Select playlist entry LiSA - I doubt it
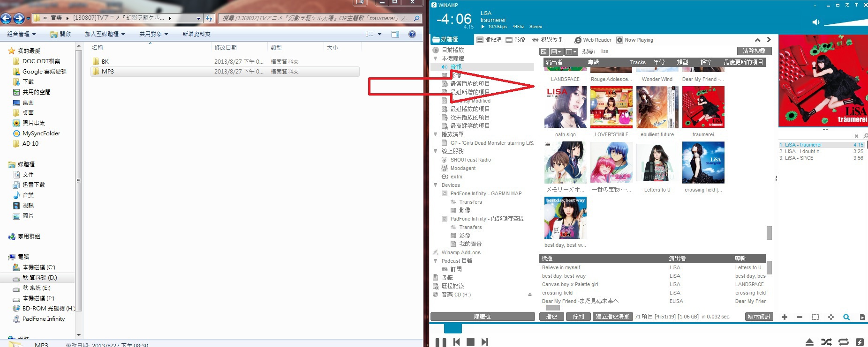The image size is (868, 347). tap(821, 151)
